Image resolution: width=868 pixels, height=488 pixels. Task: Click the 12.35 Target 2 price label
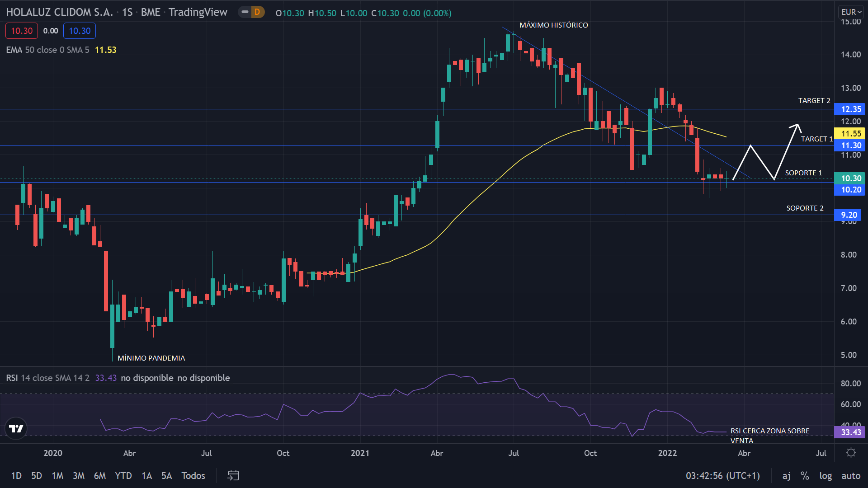click(x=850, y=109)
